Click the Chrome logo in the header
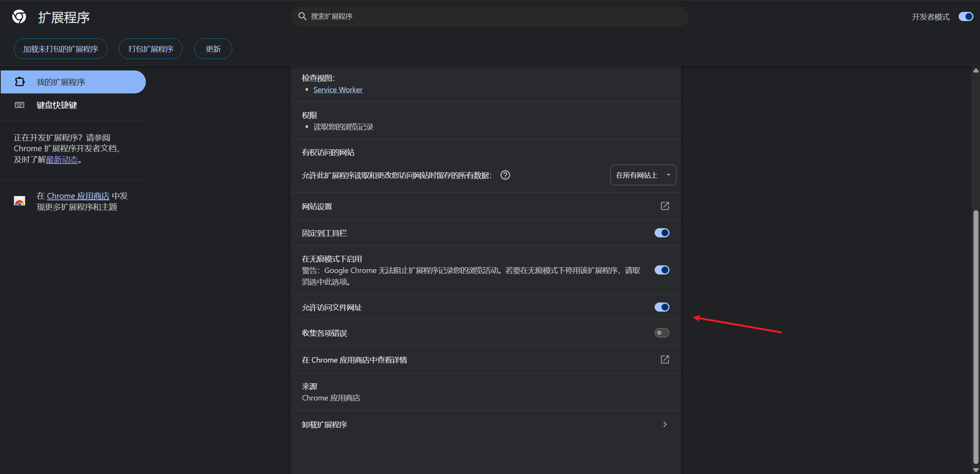The width and height of the screenshot is (980, 474). click(x=19, y=16)
